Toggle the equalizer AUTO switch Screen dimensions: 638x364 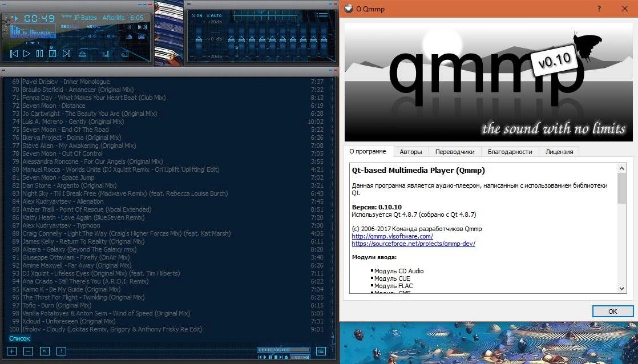(x=214, y=15)
